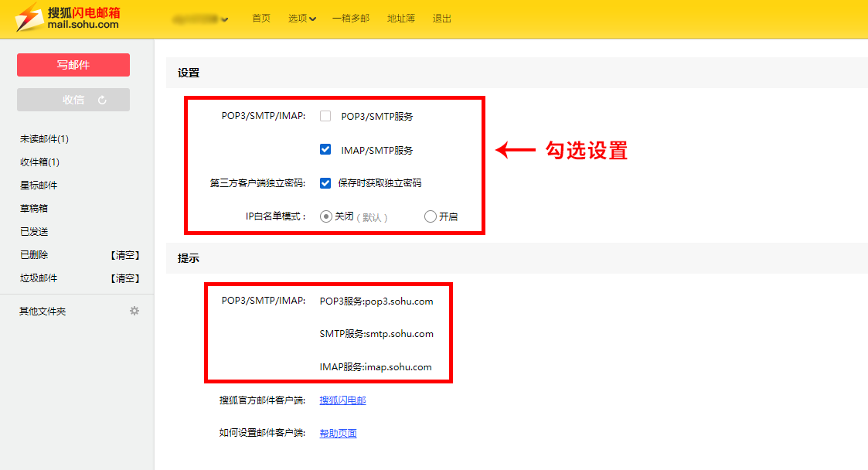Enable the POP3/SMTP服务 checkbox
This screenshot has width=868, height=470.
[325, 116]
